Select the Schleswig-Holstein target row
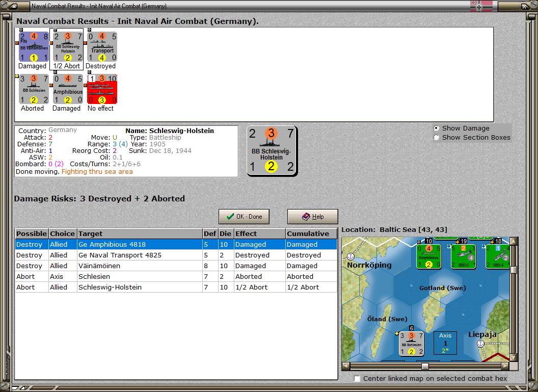 click(176, 287)
